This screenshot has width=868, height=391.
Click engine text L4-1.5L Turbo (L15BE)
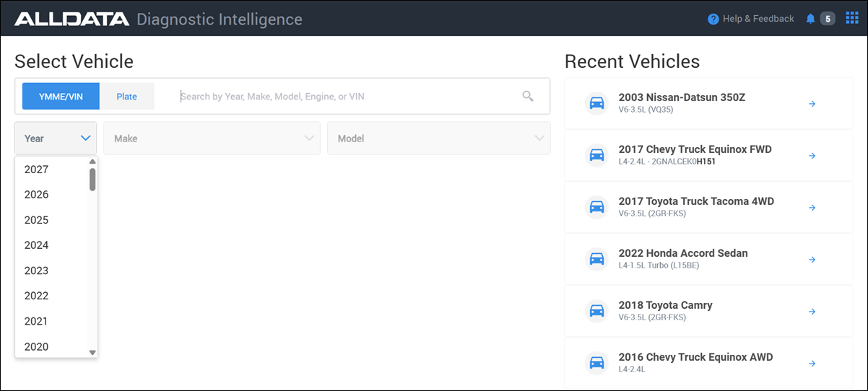pyautogui.click(x=659, y=265)
